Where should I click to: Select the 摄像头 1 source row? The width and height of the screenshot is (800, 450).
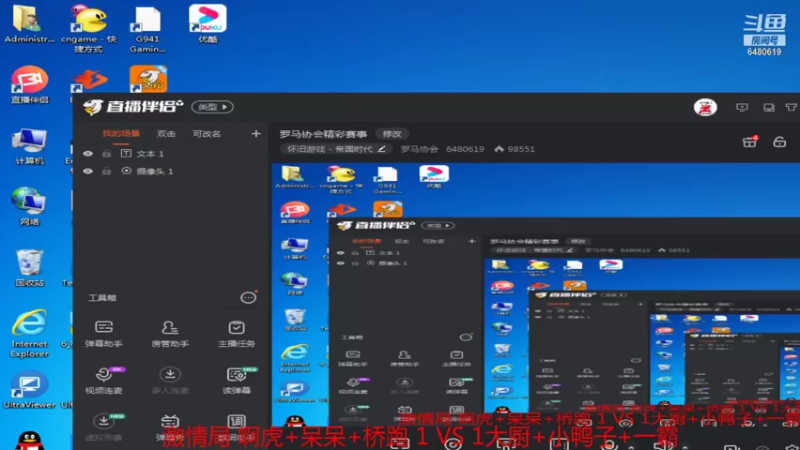click(x=172, y=171)
